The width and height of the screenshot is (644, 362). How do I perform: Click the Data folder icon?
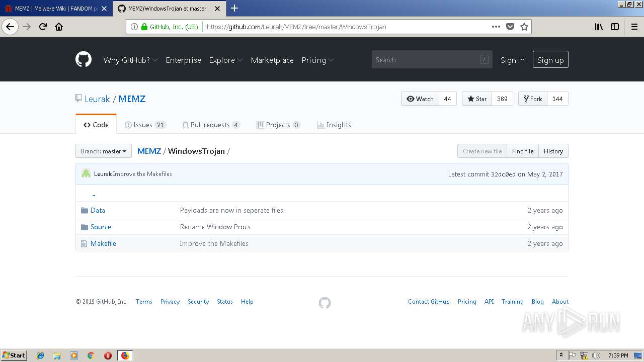85,210
